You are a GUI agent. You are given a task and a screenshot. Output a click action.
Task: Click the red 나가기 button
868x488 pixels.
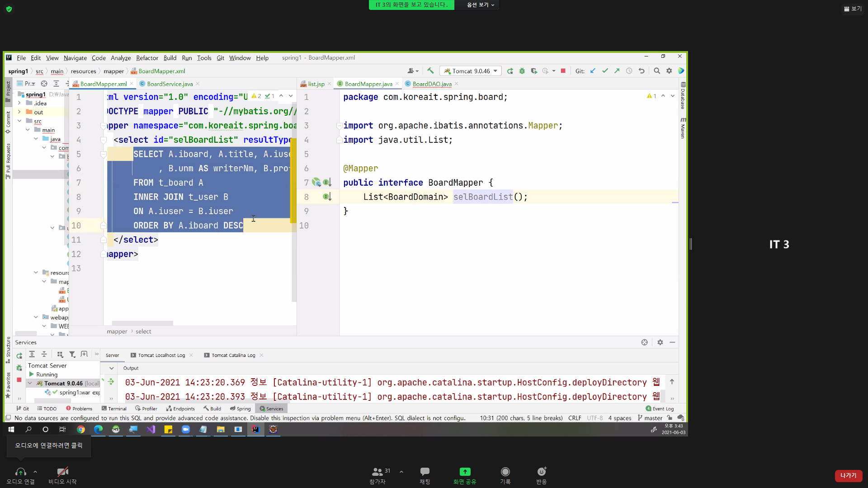point(848,476)
